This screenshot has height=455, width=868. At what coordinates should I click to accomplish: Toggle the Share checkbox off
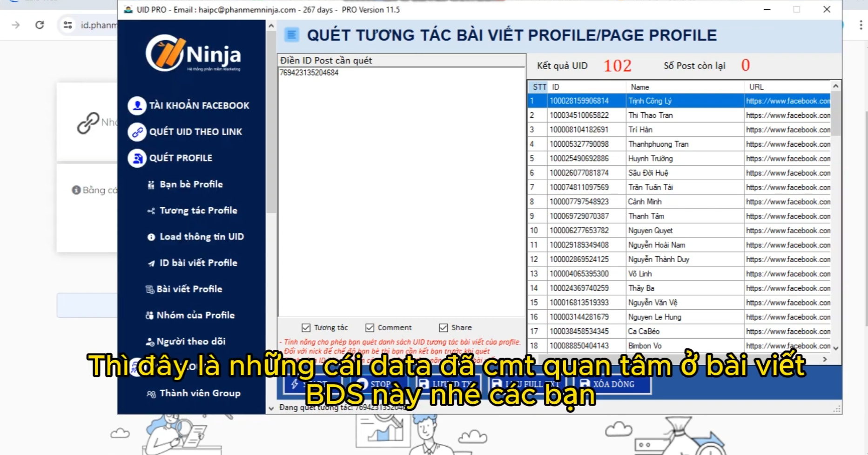click(x=443, y=327)
